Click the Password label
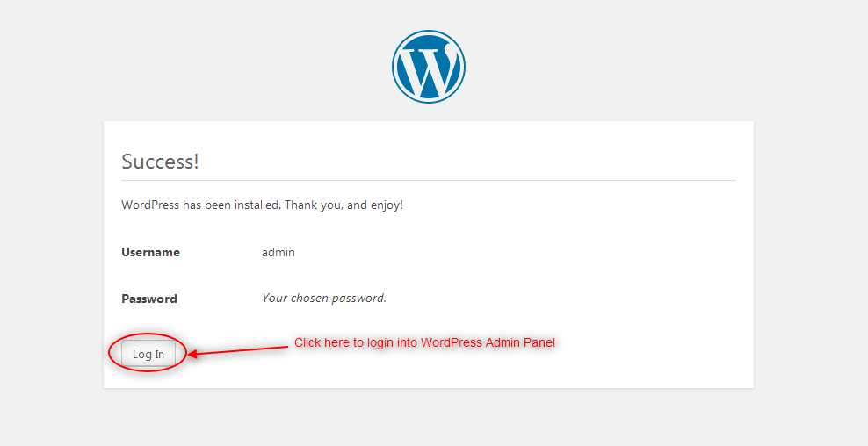The image size is (868, 446). point(149,299)
